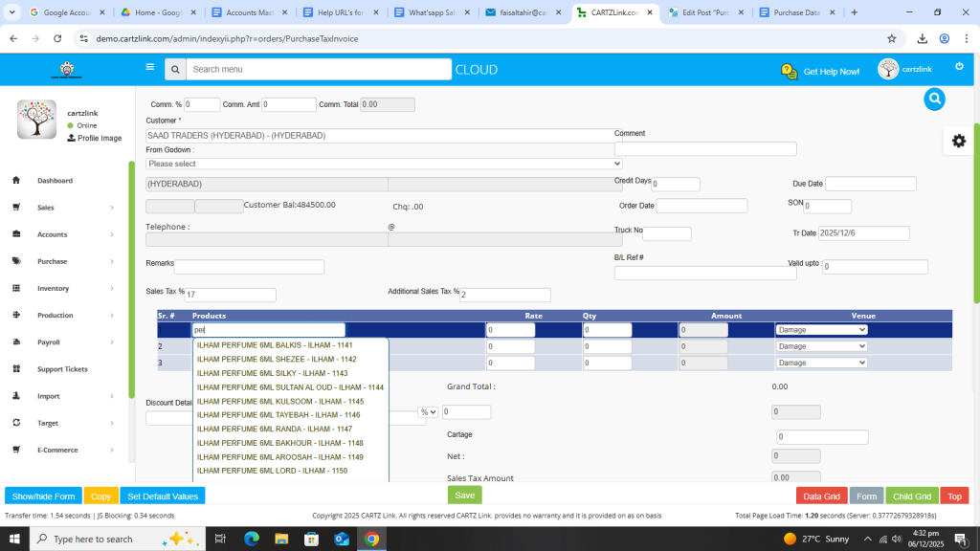Open Microsoft Edge from the taskbar
The image size is (980, 551).
tap(252, 539)
